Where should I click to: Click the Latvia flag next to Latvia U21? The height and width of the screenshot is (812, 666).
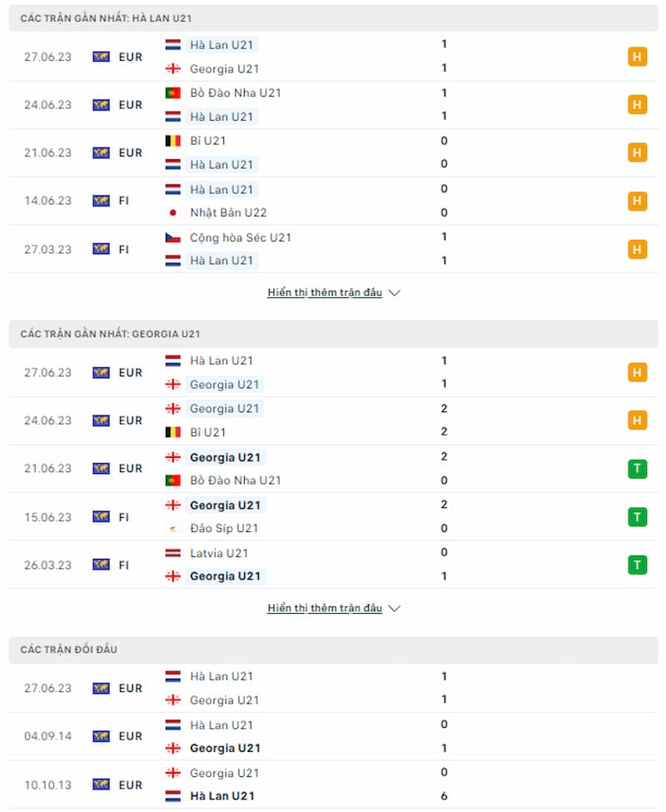[173, 553]
